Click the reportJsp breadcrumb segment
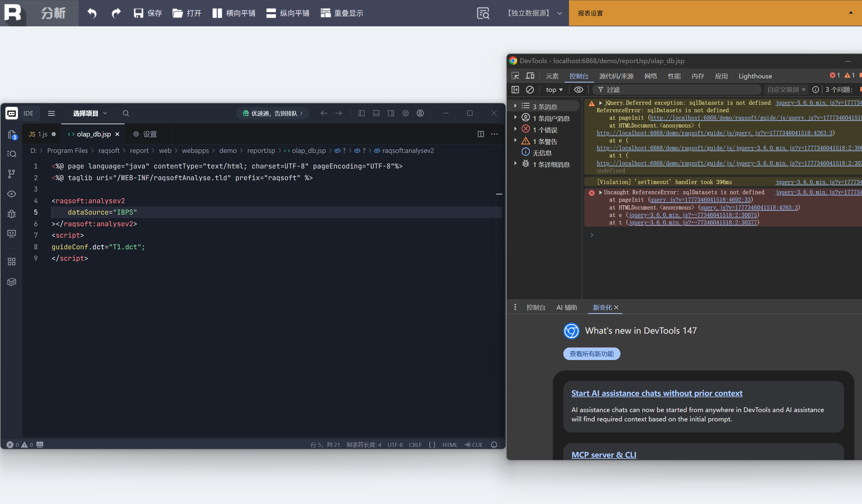This screenshot has width=862, height=504. coord(261,151)
